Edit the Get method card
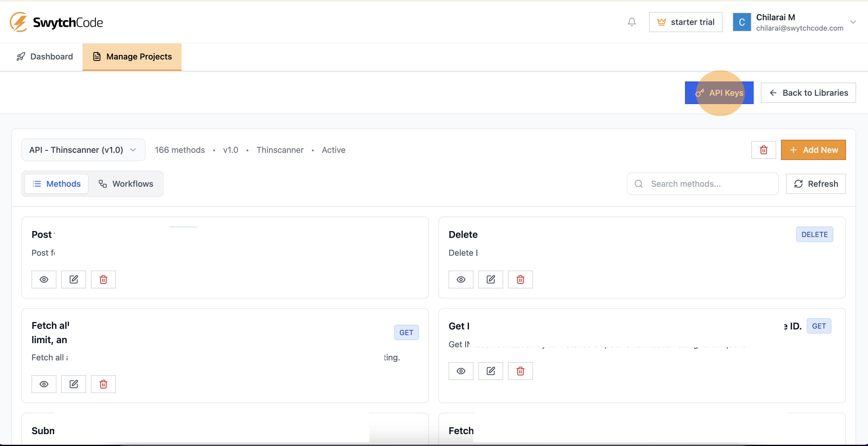 [490, 371]
